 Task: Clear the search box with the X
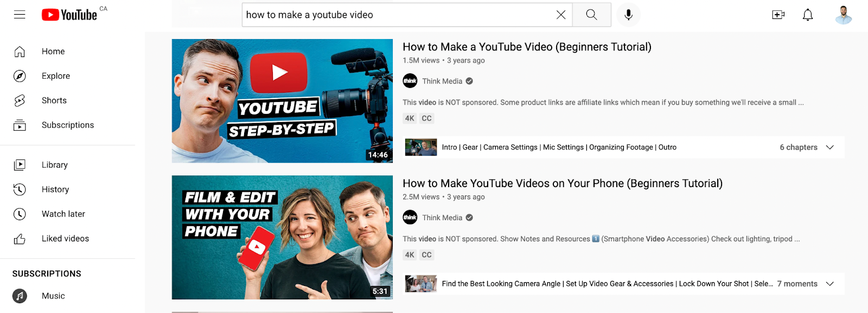[561, 15]
